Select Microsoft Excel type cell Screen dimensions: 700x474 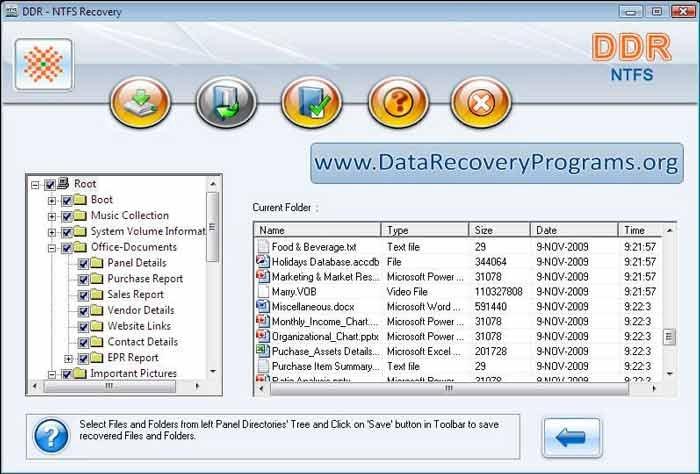tap(423, 351)
